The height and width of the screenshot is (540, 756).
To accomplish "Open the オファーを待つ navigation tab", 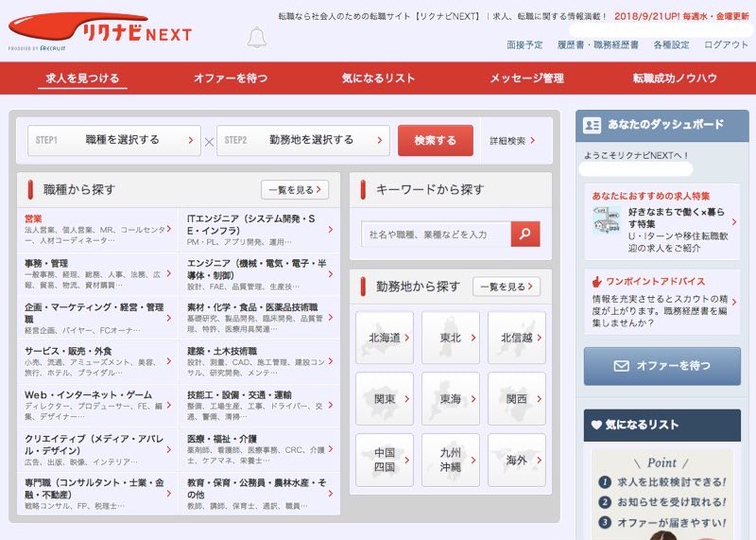I will 231,78.
